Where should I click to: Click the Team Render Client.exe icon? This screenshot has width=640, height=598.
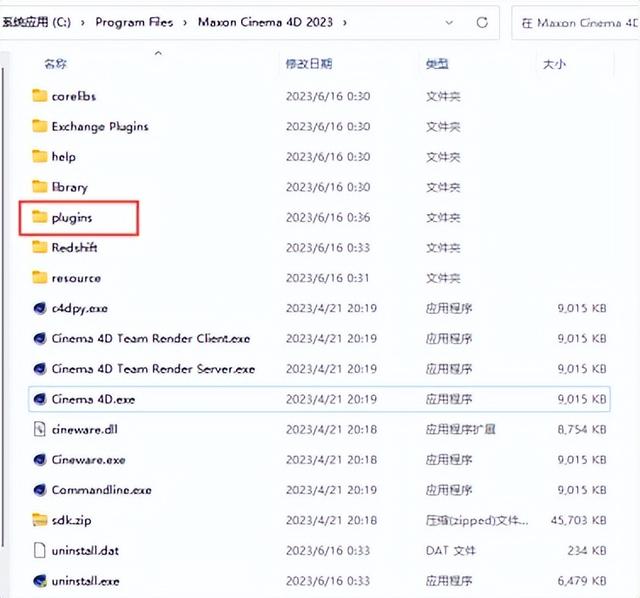(40, 338)
